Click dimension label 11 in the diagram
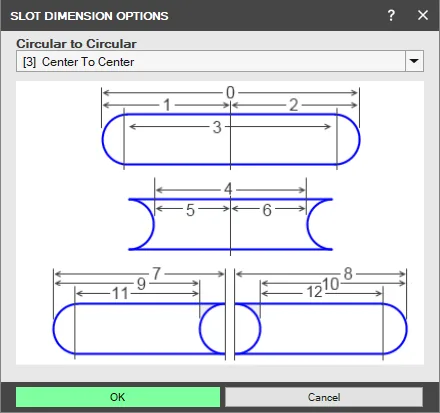 point(120,294)
